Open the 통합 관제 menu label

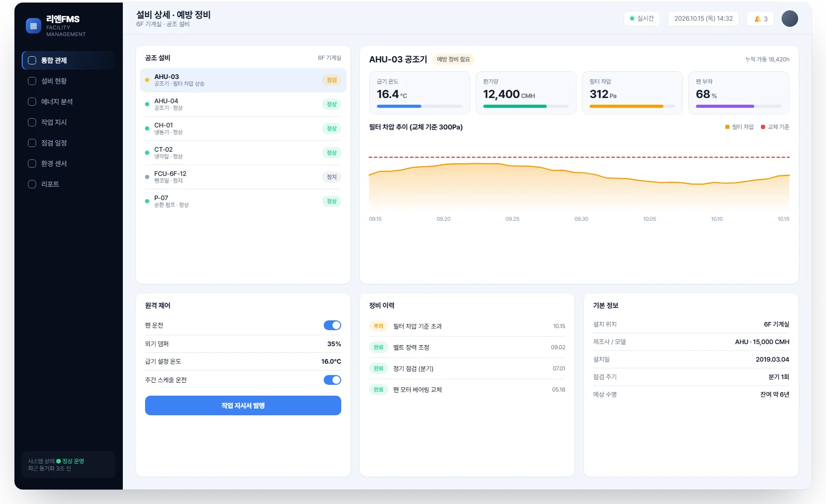pyautogui.click(x=54, y=60)
